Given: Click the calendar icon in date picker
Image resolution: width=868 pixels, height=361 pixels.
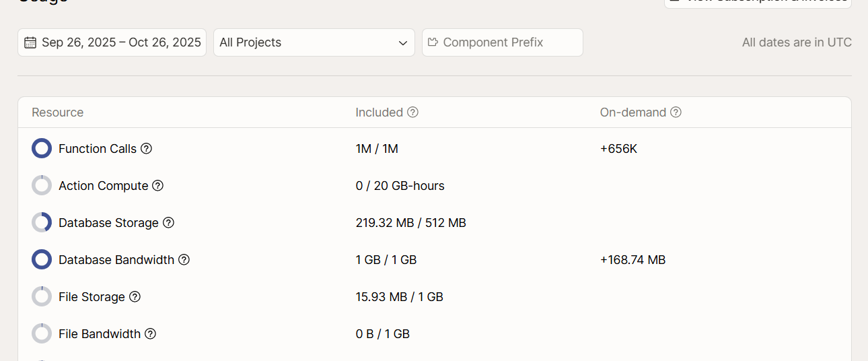Looking at the screenshot, I should tap(30, 42).
